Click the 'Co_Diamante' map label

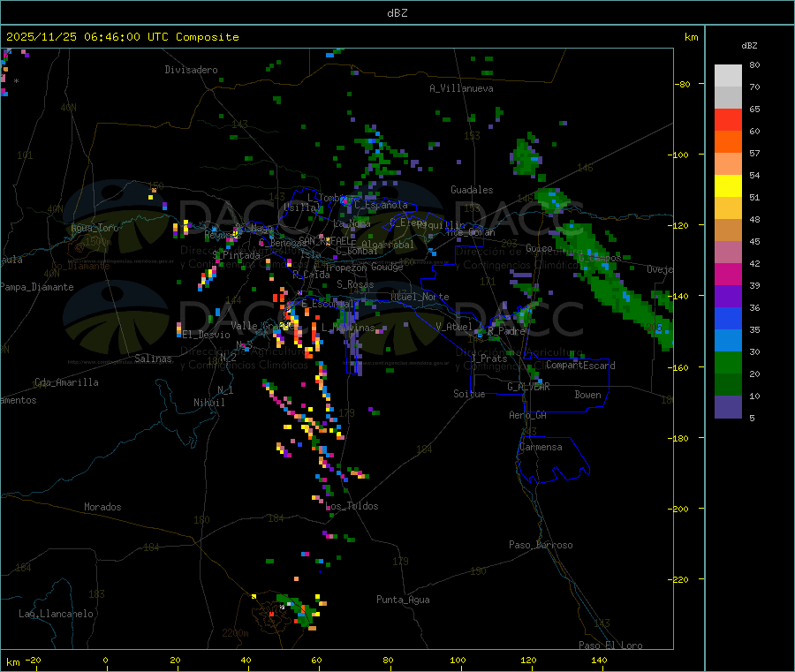80,266
